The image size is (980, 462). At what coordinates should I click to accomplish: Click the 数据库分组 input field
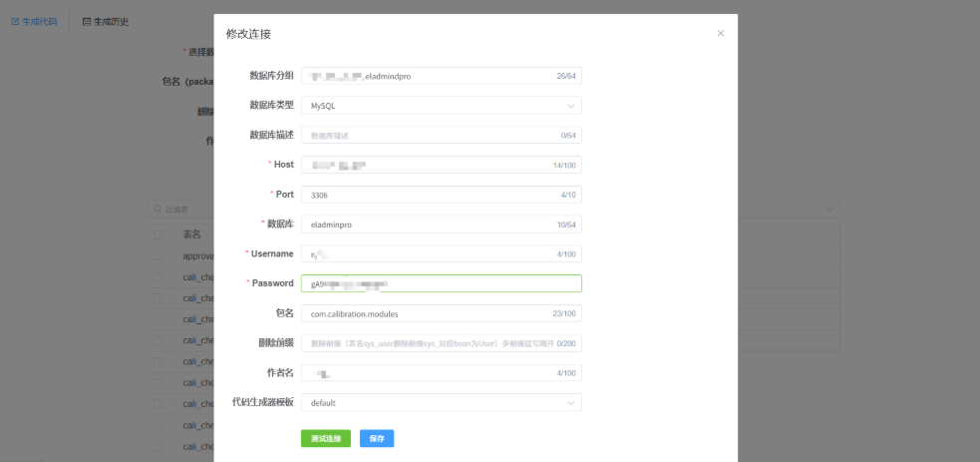click(442, 76)
